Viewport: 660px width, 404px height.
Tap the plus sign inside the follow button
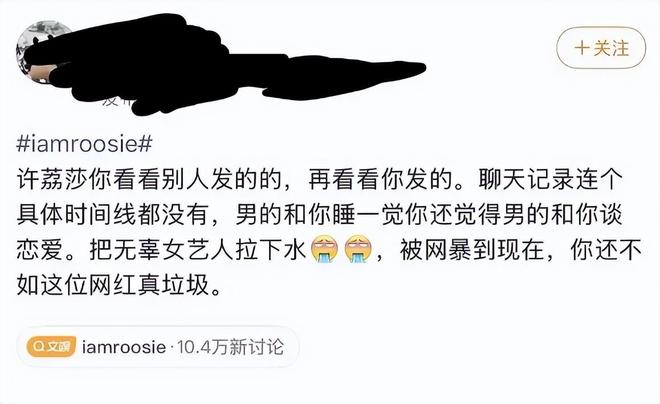tap(582, 48)
